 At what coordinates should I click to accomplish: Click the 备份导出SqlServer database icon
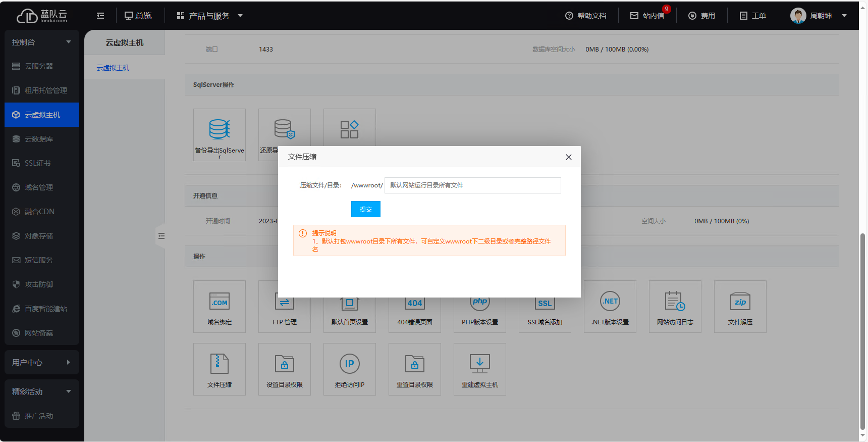tap(219, 134)
